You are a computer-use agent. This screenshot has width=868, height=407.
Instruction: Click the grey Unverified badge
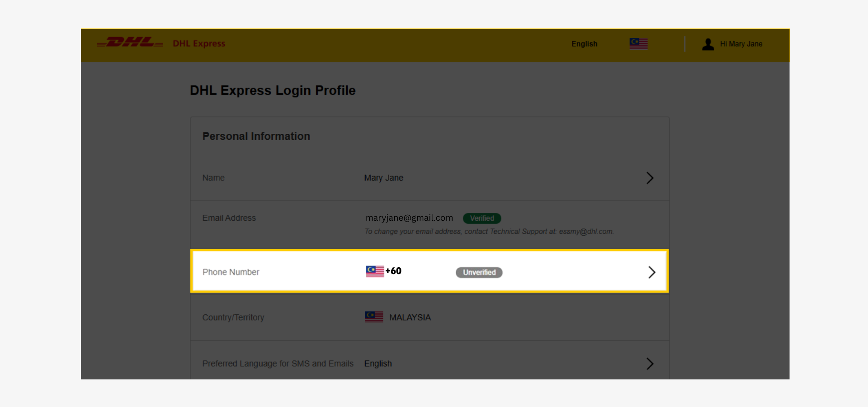pos(479,272)
